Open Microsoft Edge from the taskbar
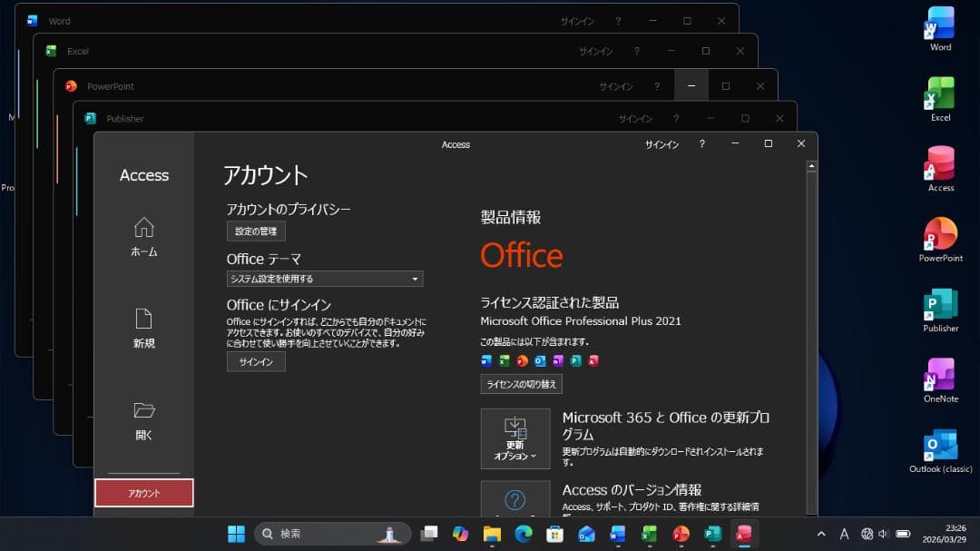Screen dimensions: 980x551 (524, 534)
